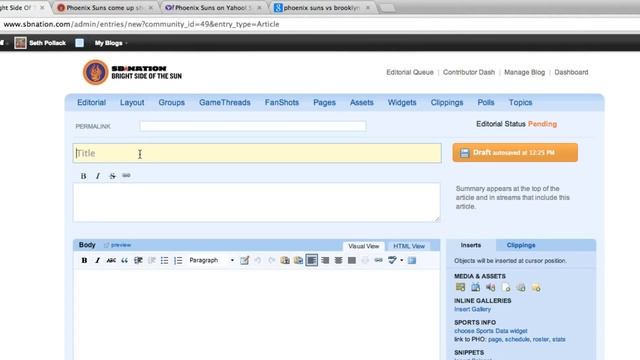Click the Insert Gallery link
The width and height of the screenshot is (640, 360).
[x=472, y=309]
